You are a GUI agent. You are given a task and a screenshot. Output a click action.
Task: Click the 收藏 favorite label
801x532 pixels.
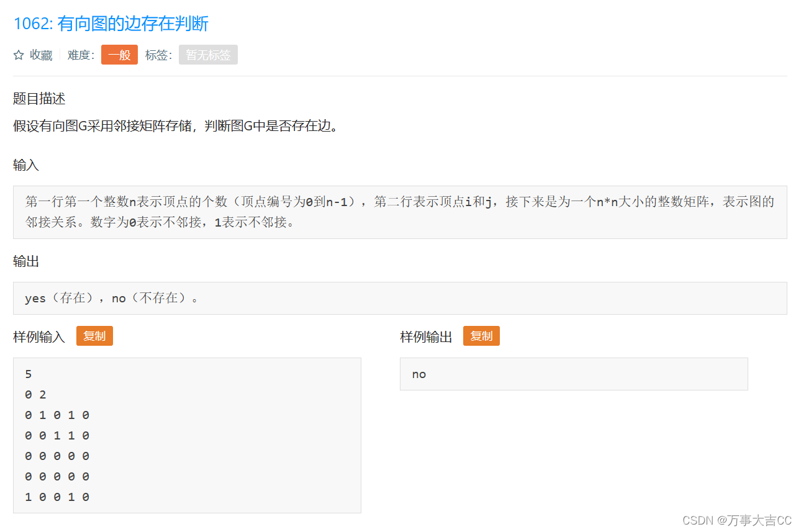point(41,55)
